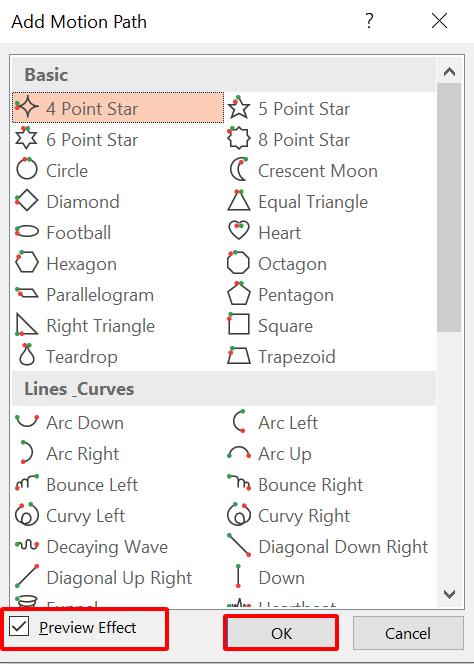Click the vertical scrollbar thumb
Screen dimensions: 474x664
click(449, 207)
